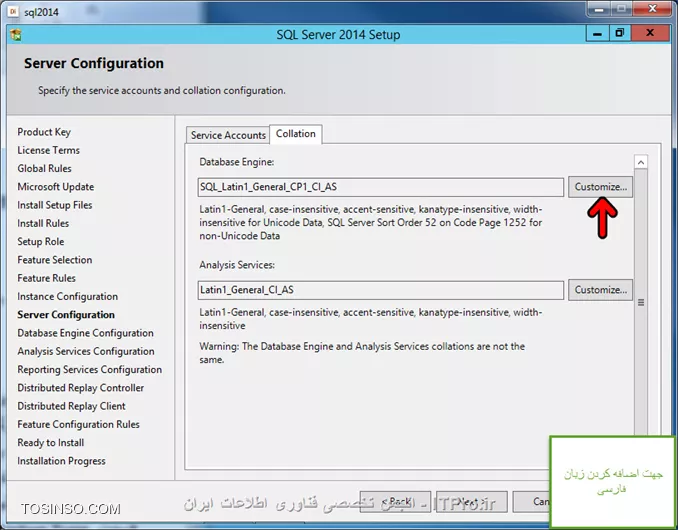Screen dimensions: 678x530
Task: Select Product Key step in sidebar
Action: coord(44,132)
